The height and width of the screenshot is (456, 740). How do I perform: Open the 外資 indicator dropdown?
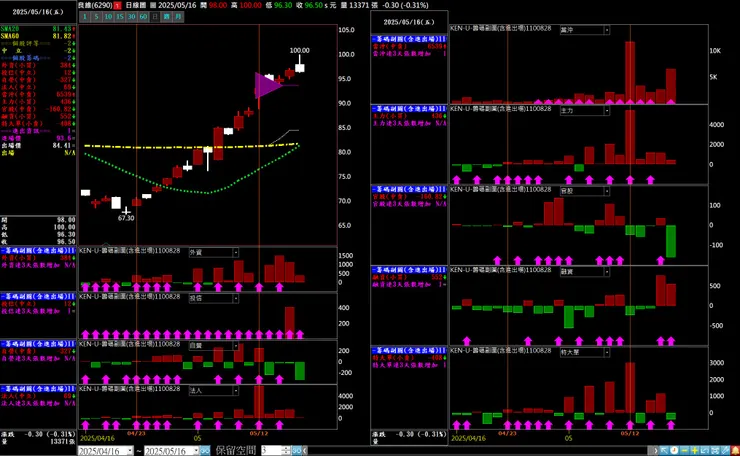[x=235, y=253]
